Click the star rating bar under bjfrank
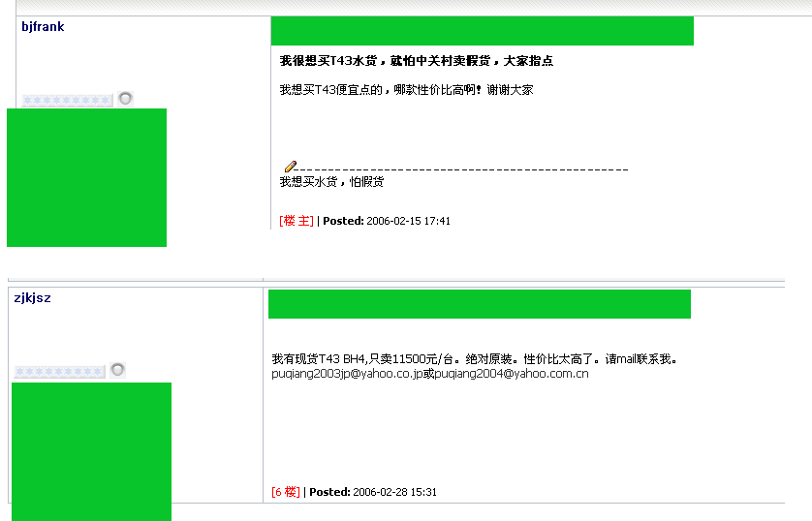 click(67, 101)
